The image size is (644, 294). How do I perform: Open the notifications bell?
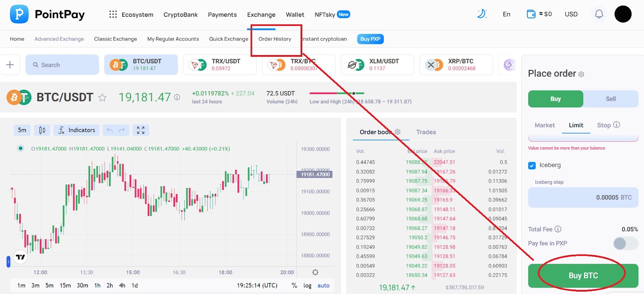599,14
